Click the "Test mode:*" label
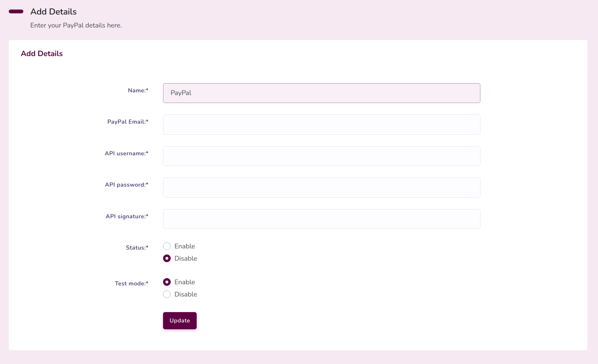598x364 pixels. tap(132, 283)
